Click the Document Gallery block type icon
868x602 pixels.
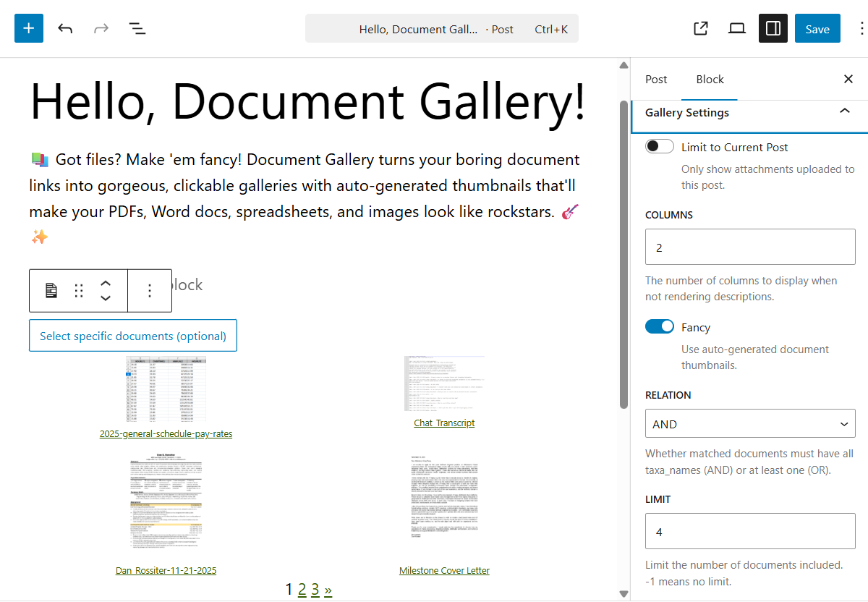pyautogui.click(x=51, y=291)
